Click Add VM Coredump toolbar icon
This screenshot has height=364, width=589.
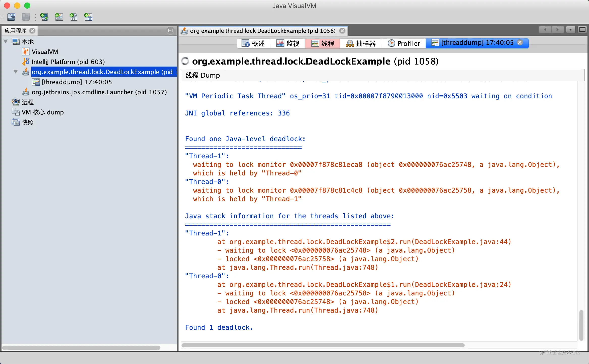[x=74, y=17]
